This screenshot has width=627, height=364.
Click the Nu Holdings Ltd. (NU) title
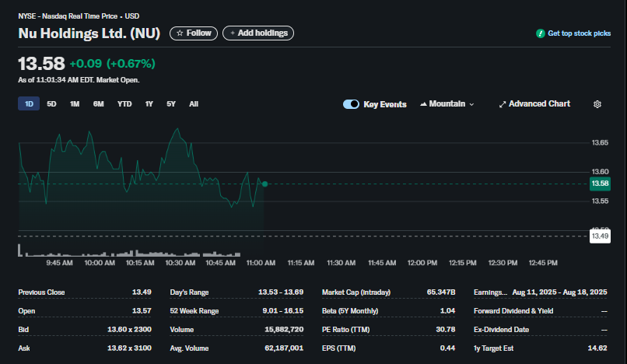click(x=89, y=33)
